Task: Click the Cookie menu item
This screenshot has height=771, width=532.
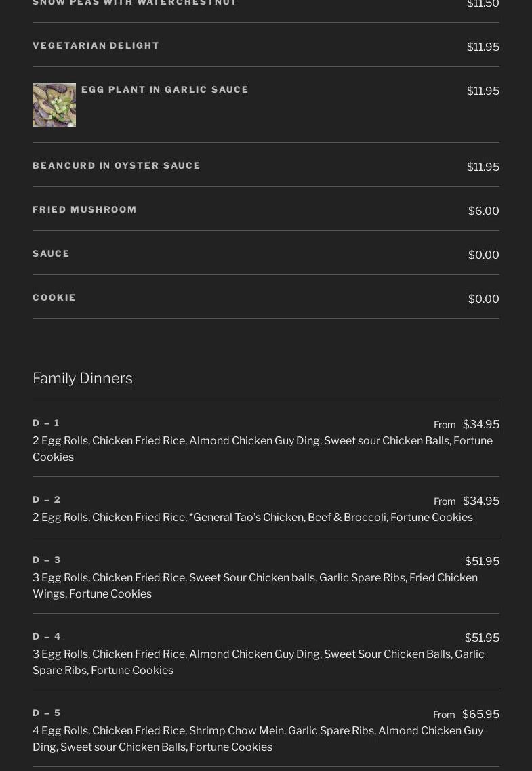Action: 54,297
